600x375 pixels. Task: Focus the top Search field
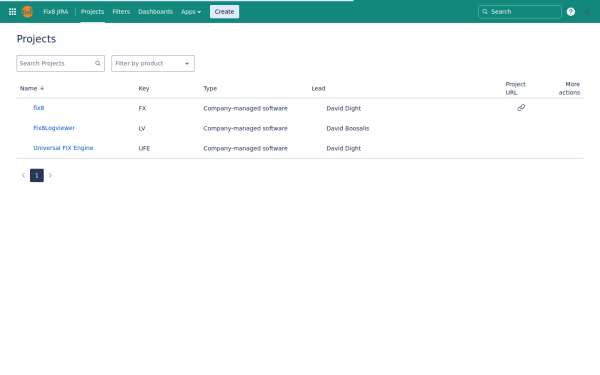pos(520,12)
